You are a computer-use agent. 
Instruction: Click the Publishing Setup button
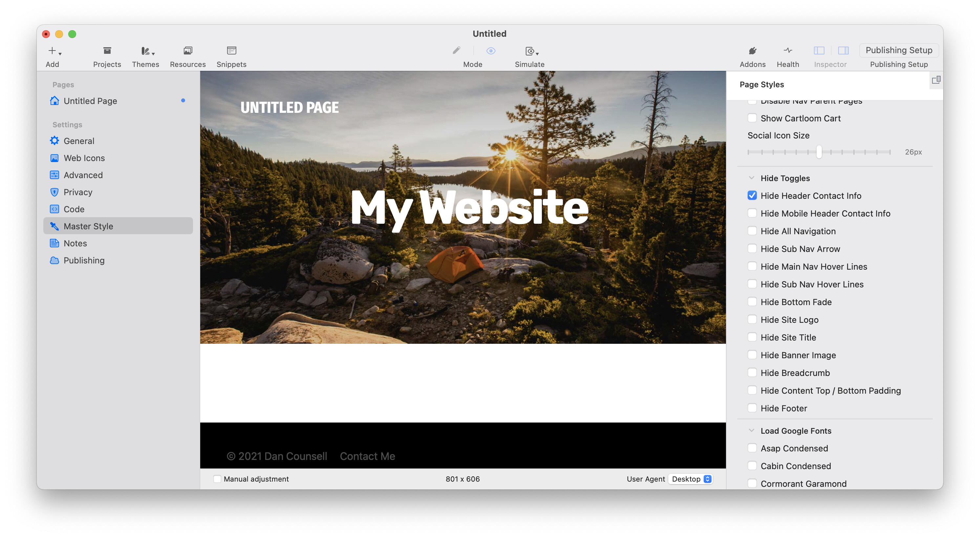pyautogui.click(x=899, y=50)
